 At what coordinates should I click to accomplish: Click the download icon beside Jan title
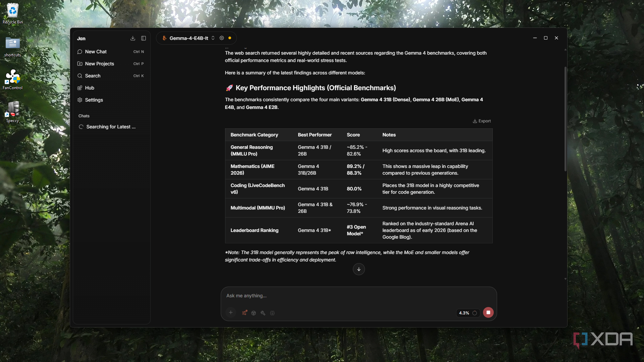(133, 38)
